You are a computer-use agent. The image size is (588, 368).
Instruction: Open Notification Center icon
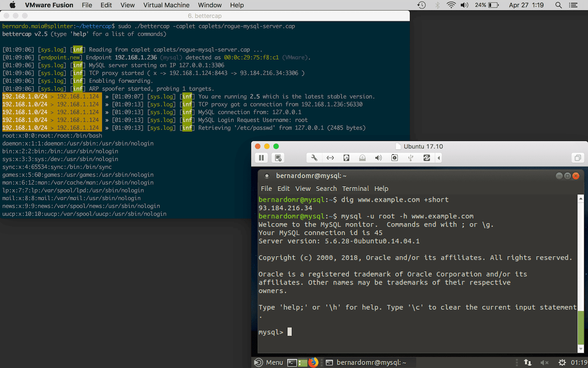[x=573, y=5]
